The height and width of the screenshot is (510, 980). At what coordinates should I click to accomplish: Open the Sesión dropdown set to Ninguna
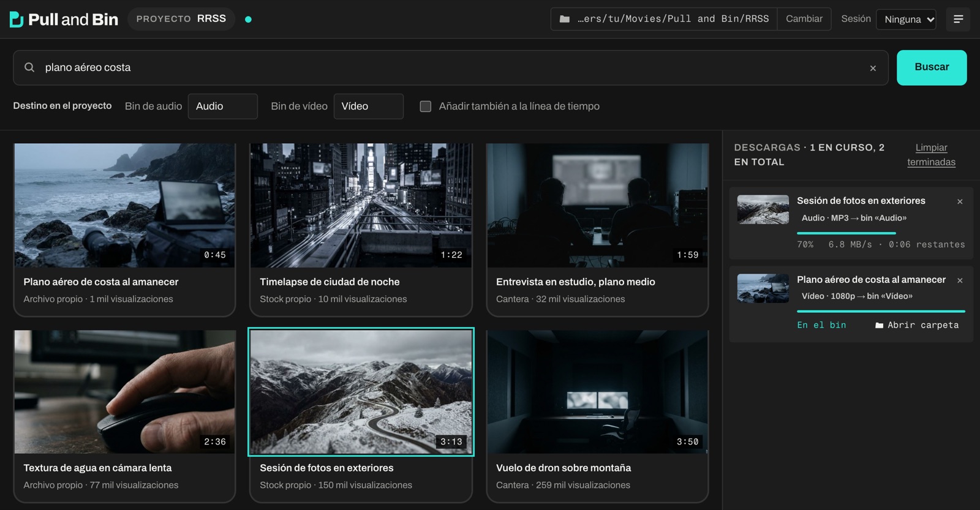click(906, 19)
